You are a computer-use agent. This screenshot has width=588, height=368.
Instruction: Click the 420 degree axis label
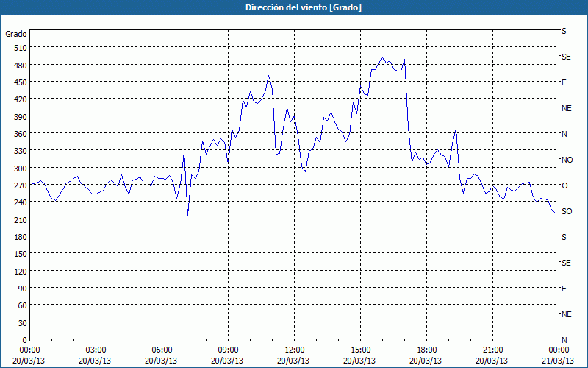pyautogui.click(x=21, y=99)
